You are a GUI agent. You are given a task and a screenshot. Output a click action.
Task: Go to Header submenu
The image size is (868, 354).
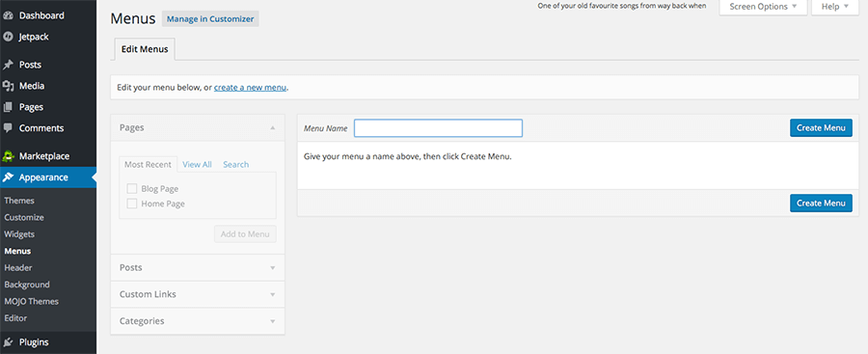click(x=18, y=267)
